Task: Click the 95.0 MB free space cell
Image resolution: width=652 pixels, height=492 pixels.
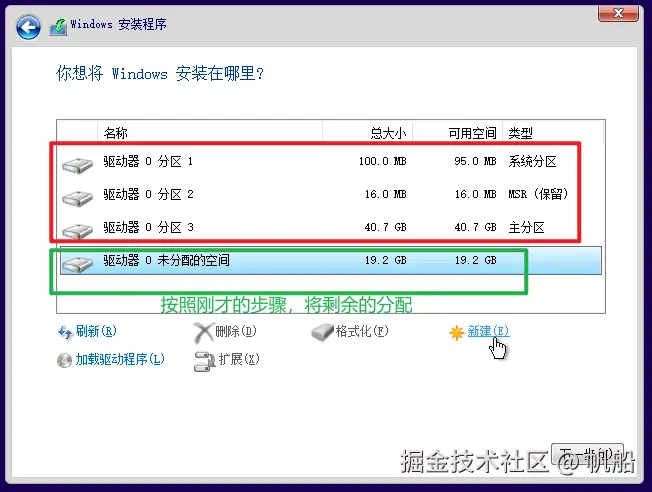Action: pos(475,161)
